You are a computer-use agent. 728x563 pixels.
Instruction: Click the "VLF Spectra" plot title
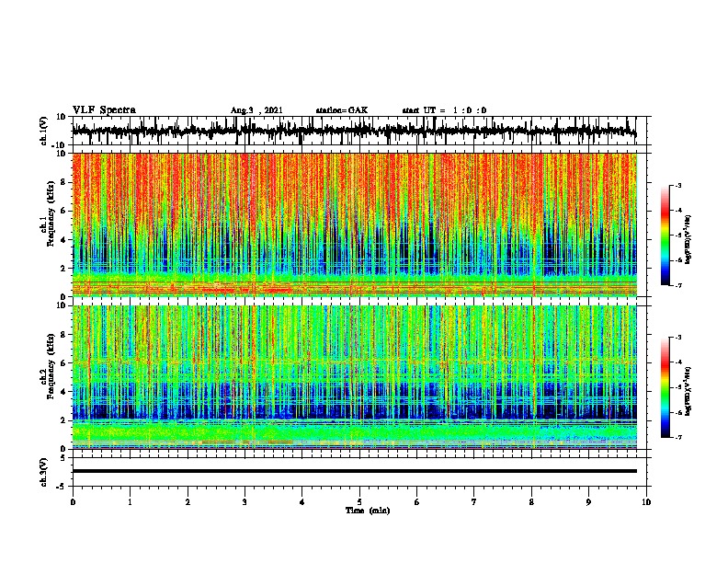pos(104,110)
